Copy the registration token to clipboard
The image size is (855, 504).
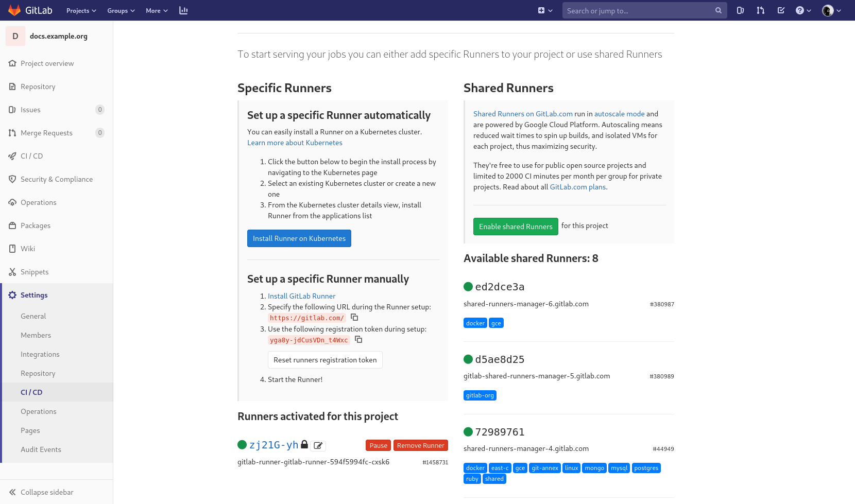pyautogui.click(x=358, y=340)
